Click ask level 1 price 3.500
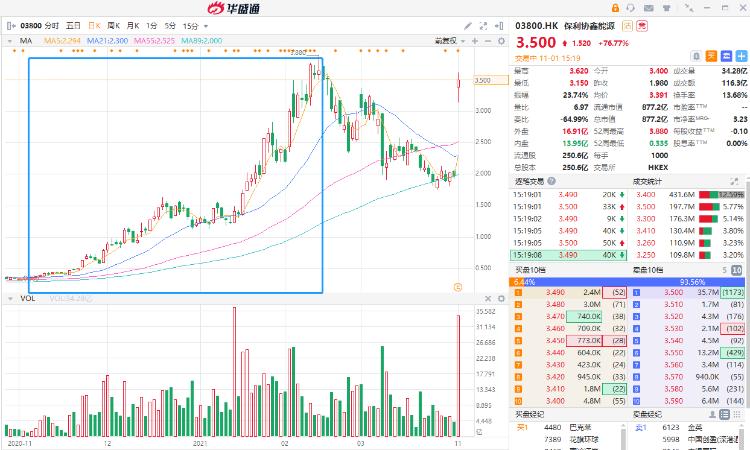 pos(673,292)
